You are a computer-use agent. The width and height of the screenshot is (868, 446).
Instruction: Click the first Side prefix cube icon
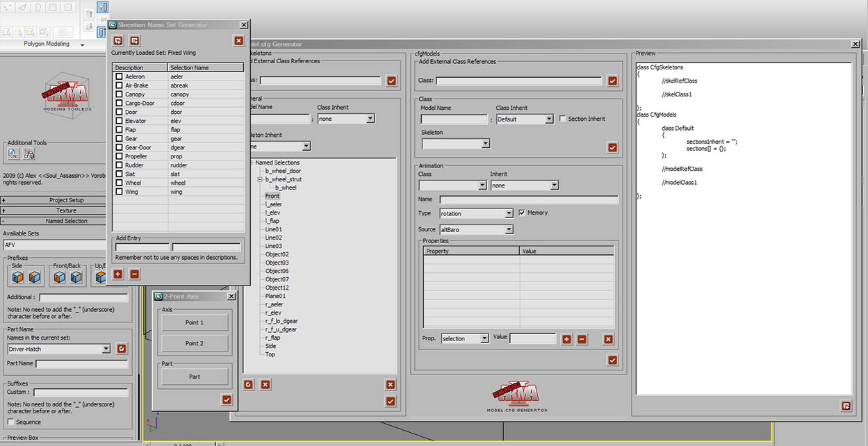pyautogui.click(x=17, y=278)
